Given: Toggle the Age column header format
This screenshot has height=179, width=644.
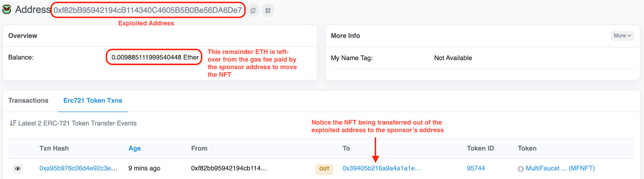Looking at the screenshot, I should pos(134,148).
